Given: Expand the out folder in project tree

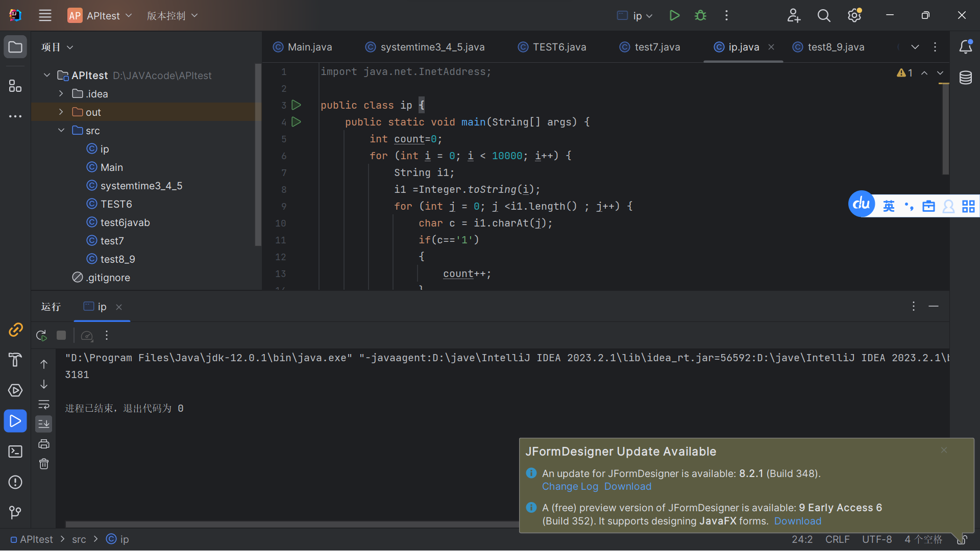Looking at the screenshot, I should pos(61,112).
